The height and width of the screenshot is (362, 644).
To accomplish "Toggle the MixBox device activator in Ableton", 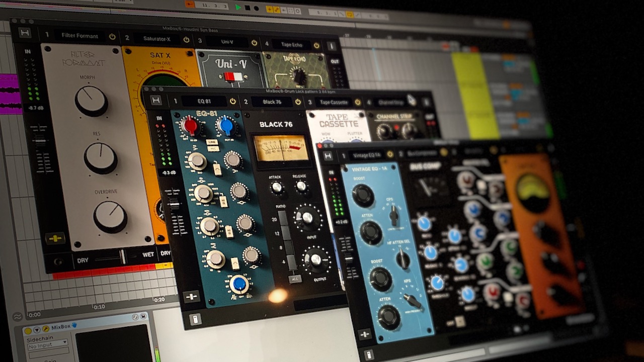I will [x=28, y=331].
